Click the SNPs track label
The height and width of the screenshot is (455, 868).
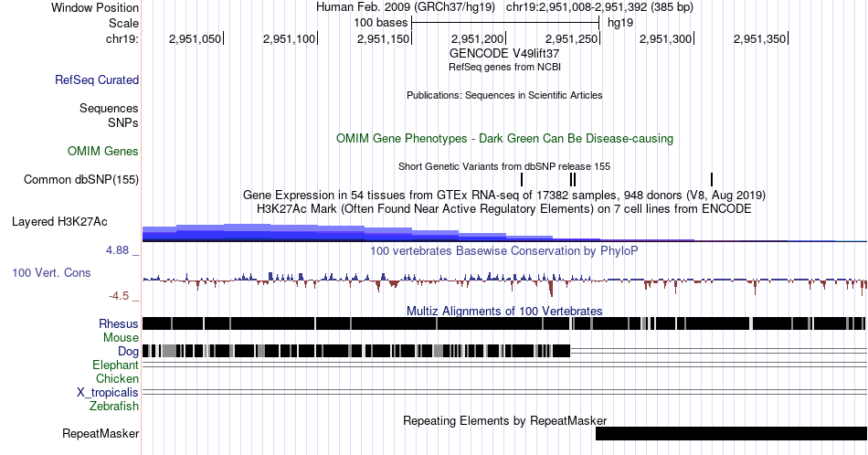[x=123, y=122]
